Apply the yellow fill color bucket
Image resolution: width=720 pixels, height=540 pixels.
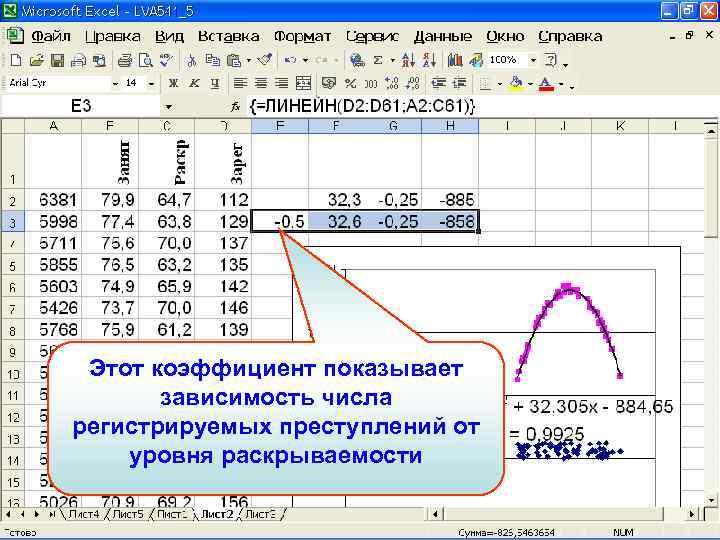517,84
